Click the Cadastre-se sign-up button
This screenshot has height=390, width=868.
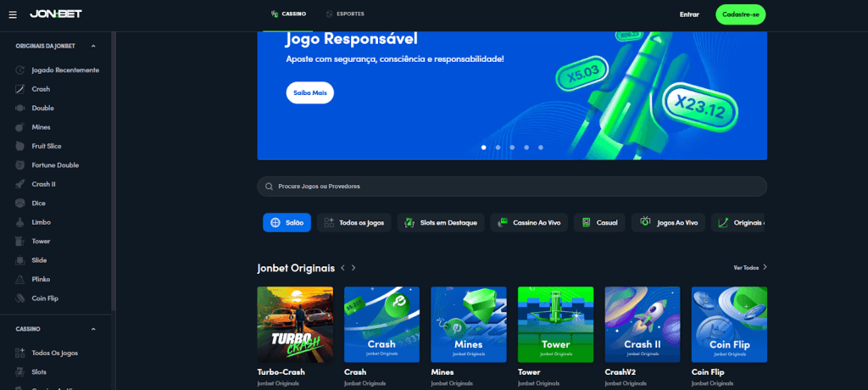click(740, 15)
